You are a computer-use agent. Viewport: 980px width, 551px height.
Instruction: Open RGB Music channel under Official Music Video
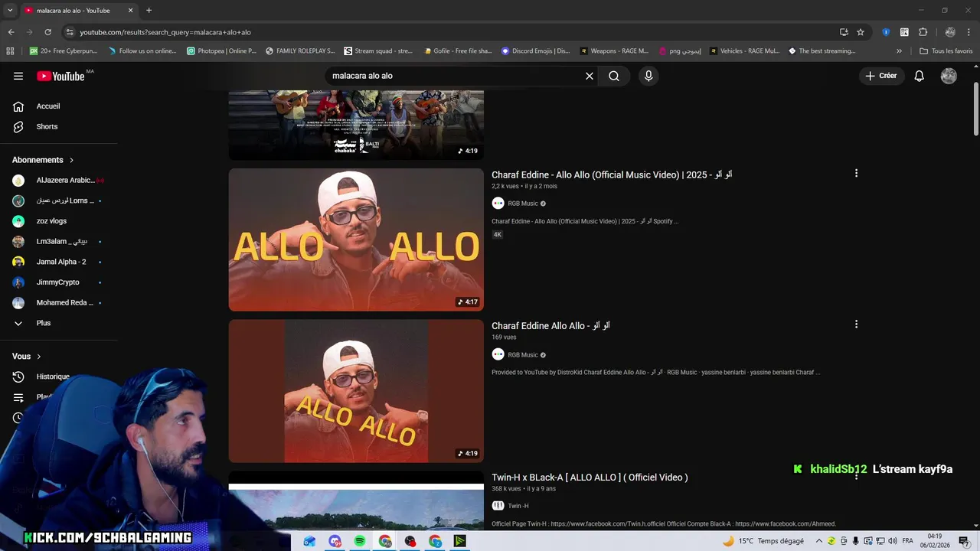tap(523, 204)
